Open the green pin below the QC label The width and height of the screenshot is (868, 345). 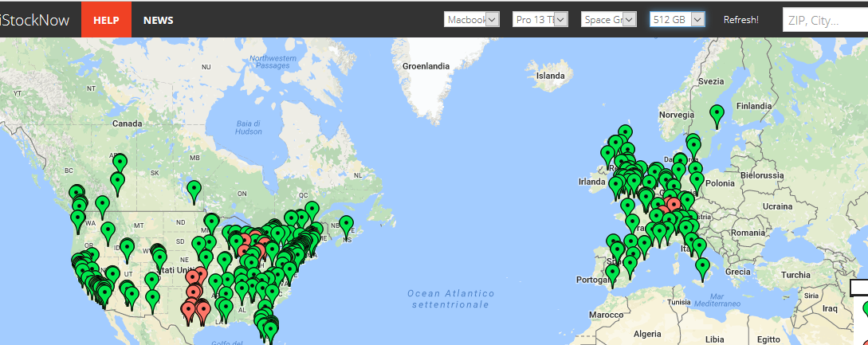point(312,214)
